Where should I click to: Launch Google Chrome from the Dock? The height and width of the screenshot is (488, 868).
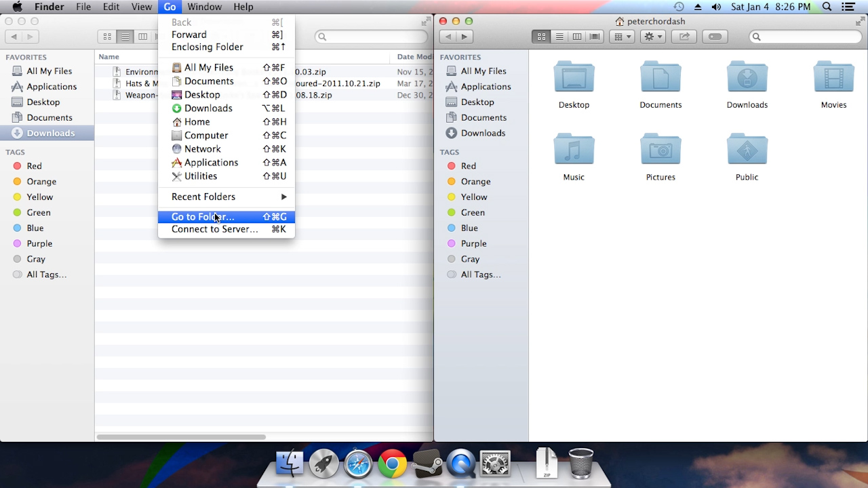click(x=392, y=464)
